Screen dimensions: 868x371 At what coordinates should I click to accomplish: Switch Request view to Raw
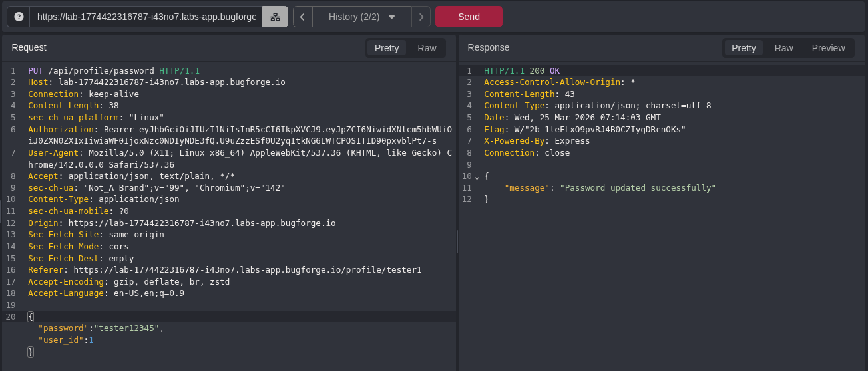click(427, 48)
